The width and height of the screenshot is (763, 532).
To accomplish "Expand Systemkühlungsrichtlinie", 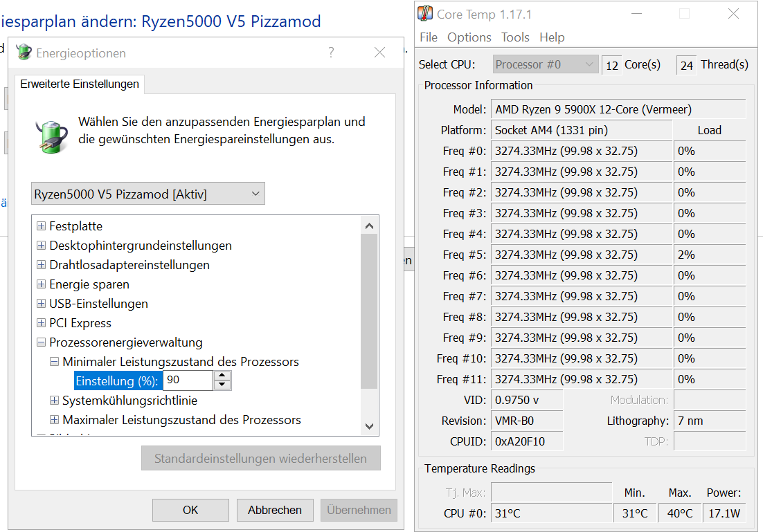I will [x=53, y=400].
